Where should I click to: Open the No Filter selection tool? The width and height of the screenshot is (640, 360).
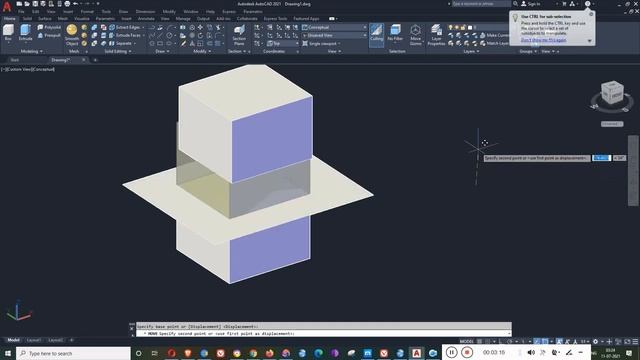[x=395, y=33]
